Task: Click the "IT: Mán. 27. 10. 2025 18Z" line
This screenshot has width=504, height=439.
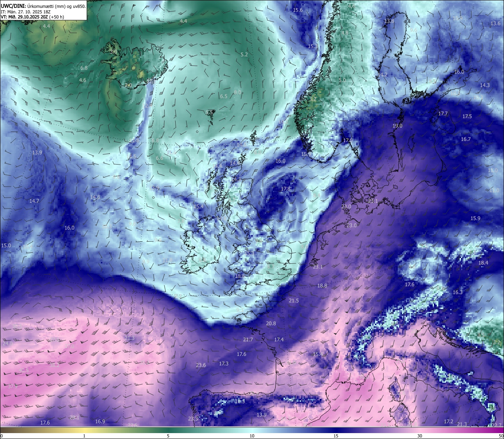Action: pyautogui.click(x=26, y=12)
